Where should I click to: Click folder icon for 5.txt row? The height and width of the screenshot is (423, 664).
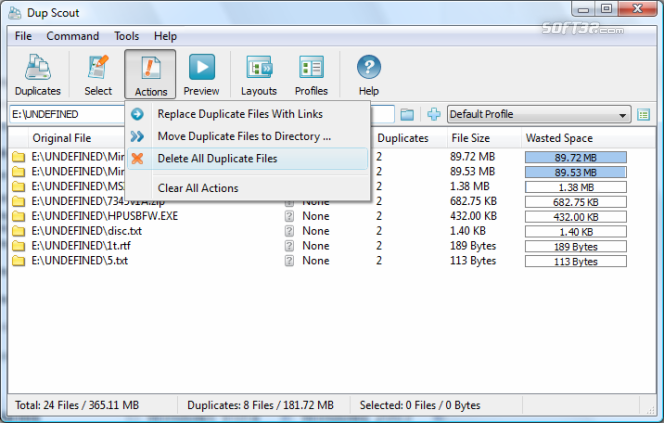[18, 260]
